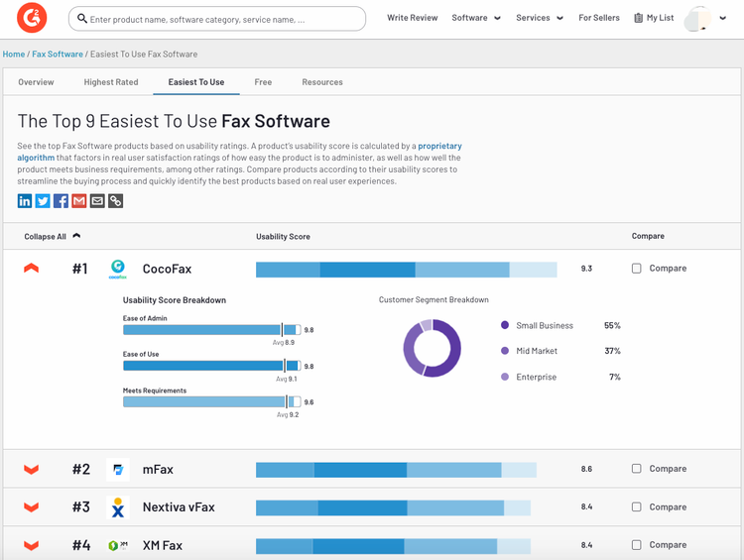Click the mFax usability score bar
This screenshot has height=560, width=744.
pos(396,470)
